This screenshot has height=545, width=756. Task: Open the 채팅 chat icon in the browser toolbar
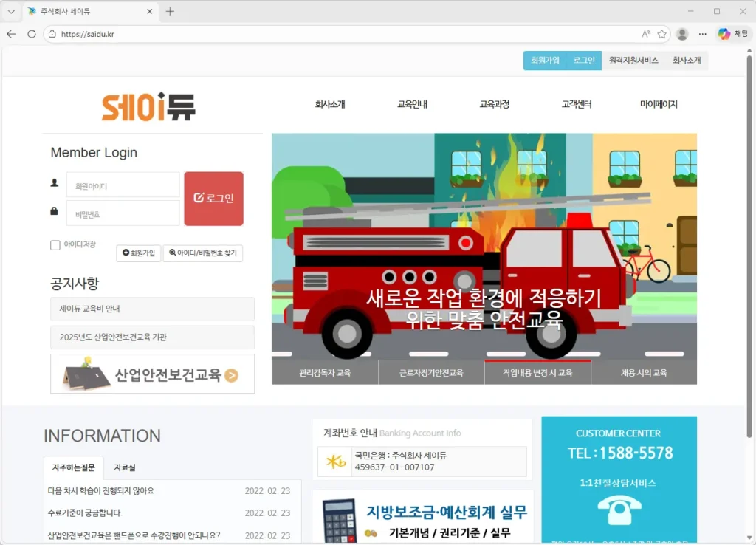tap(730, 34)
